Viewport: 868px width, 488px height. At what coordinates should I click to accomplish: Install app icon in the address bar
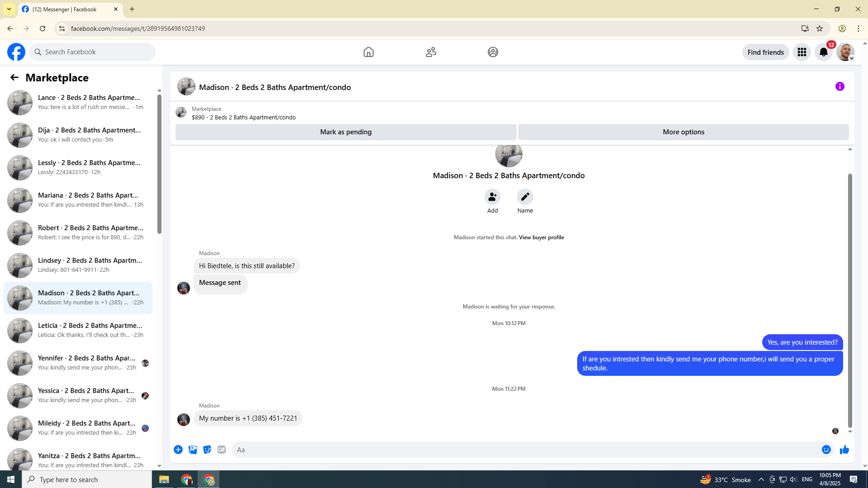tap(805, 28)
